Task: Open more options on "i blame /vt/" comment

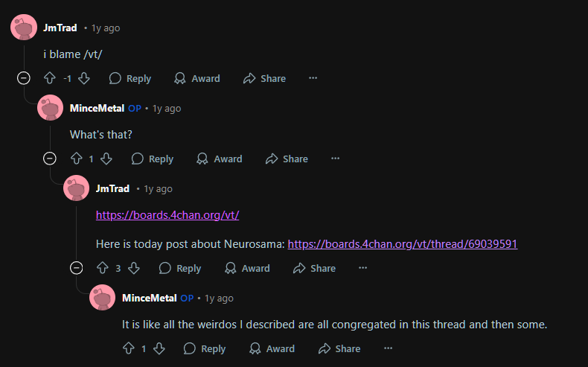Action: [x=313, y=78]
